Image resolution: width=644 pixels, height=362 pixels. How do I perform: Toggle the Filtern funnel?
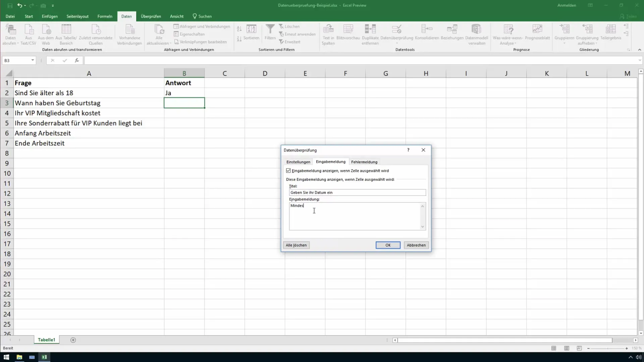[270, 32]
